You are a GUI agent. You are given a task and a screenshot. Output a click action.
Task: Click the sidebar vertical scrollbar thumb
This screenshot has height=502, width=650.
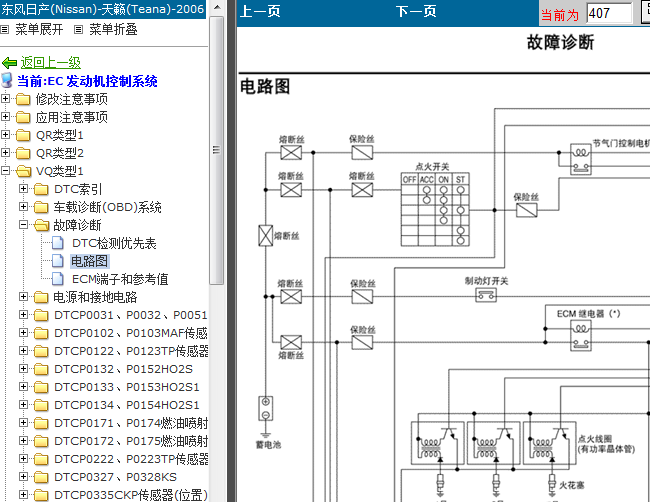[216, 150]
